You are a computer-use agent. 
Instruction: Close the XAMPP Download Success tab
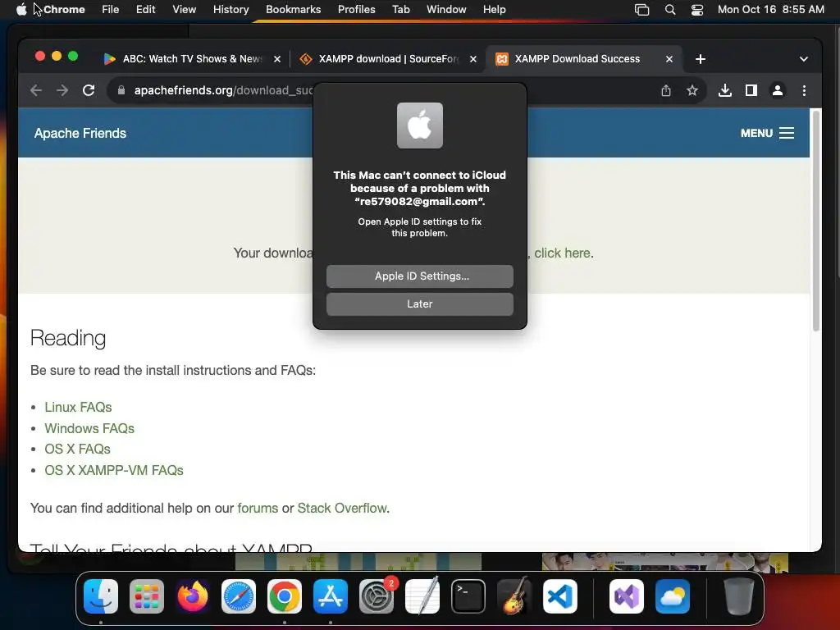pos(669,59)
